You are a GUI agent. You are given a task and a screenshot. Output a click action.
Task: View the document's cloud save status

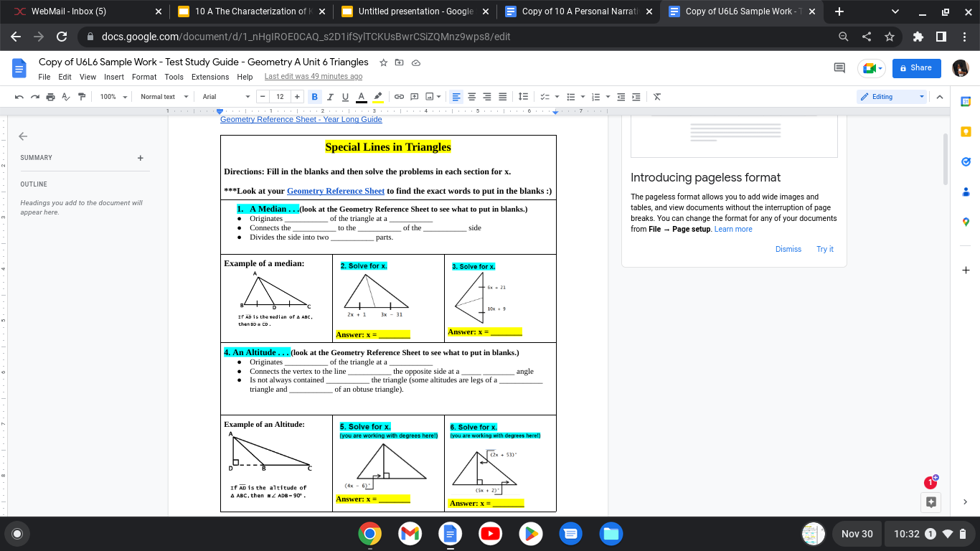[x=416, y=62]
